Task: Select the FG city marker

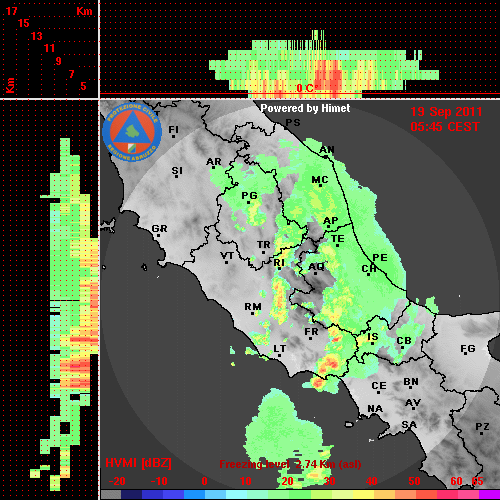Action: 465,355
